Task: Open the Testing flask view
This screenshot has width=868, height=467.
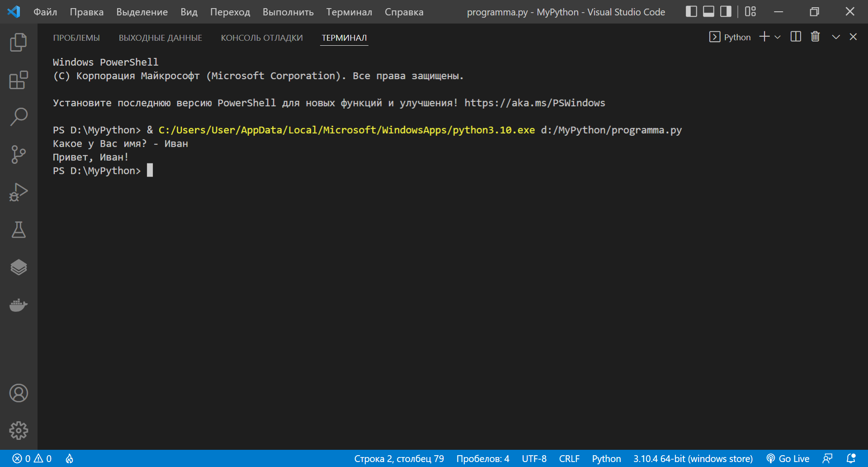Action: coord(19,230)
